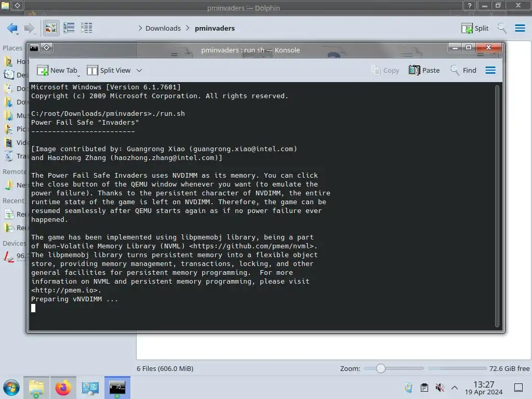
Task: Click the update notifier tray icon
Action: point(408,388)
